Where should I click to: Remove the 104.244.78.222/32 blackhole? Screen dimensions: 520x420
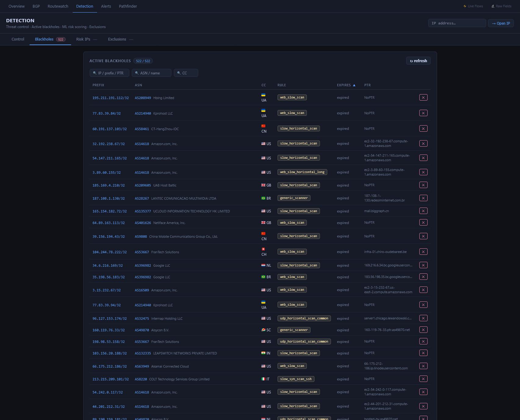pos(423,252)
